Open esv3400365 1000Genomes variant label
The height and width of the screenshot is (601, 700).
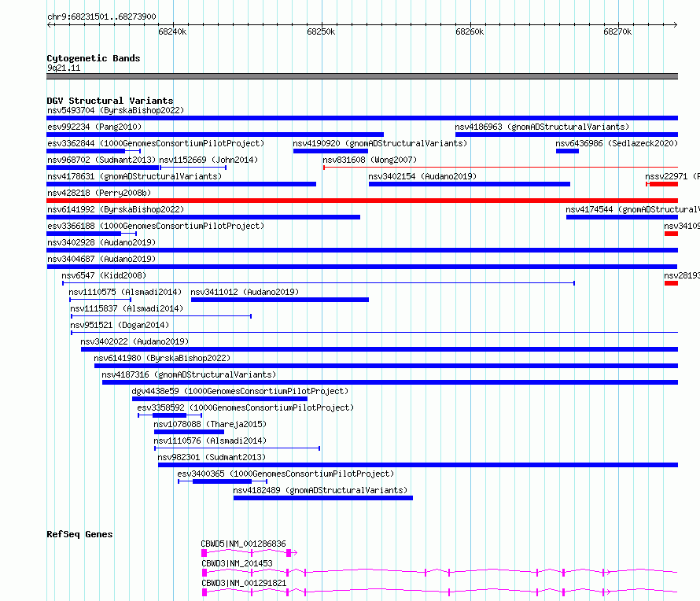point(286,474)
